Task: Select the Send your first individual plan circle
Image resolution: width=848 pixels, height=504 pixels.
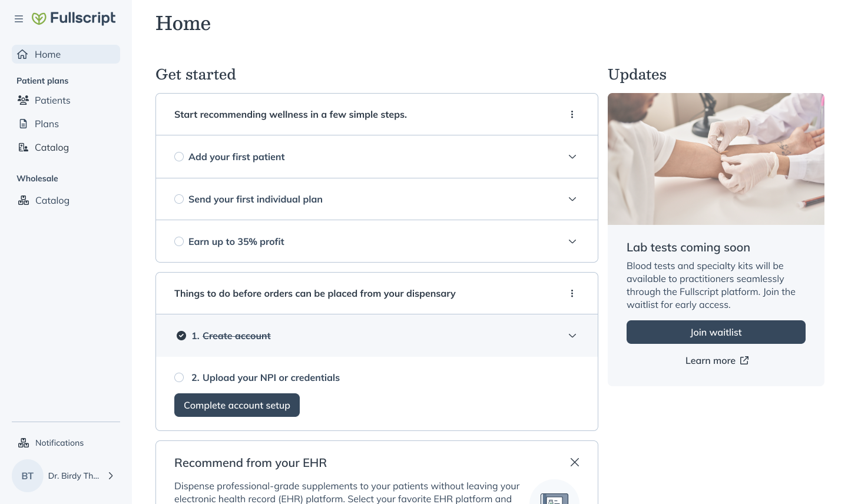Action: point(179,199)
